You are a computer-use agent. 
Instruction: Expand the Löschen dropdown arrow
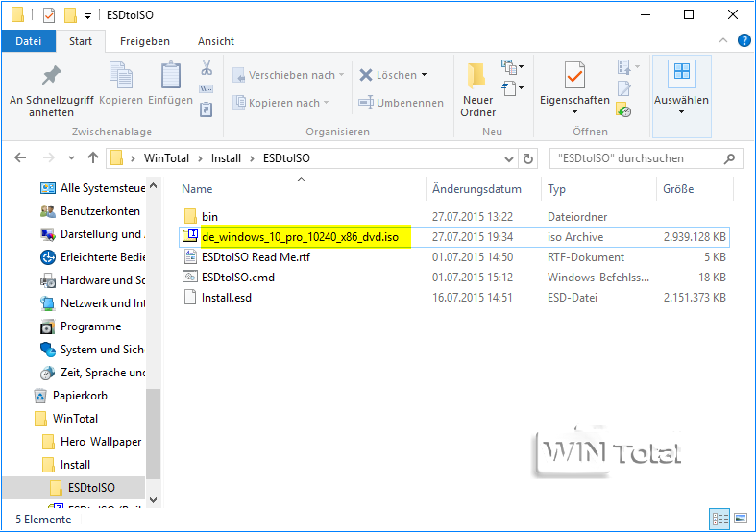click(425, 75)
